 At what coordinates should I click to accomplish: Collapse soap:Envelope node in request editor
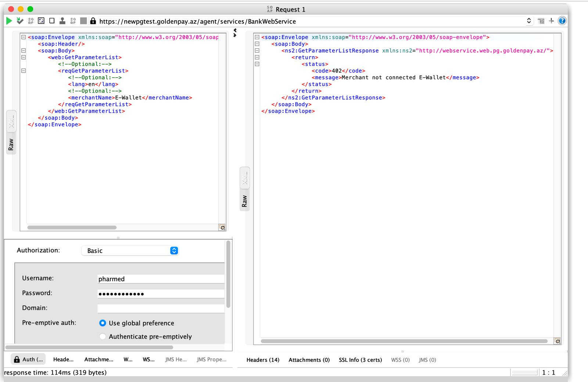24,37
